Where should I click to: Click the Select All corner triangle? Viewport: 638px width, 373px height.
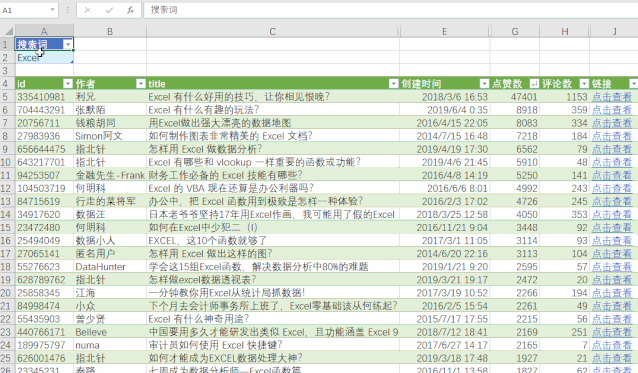click(x=9, y=31)
